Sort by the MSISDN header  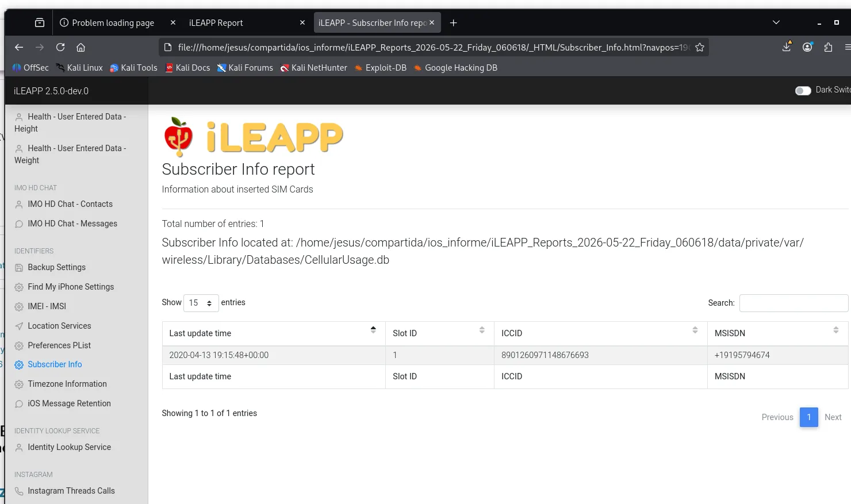[778, 333]
